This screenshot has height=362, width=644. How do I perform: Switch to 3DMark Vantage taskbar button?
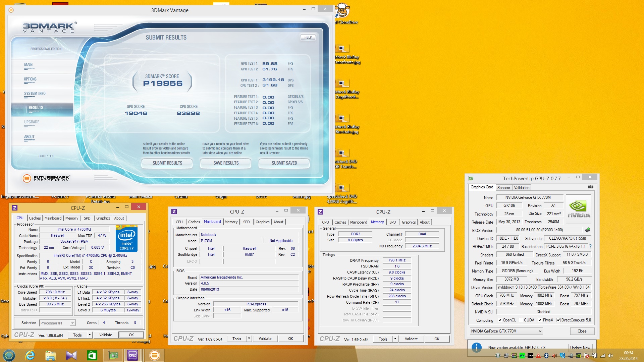155,355
